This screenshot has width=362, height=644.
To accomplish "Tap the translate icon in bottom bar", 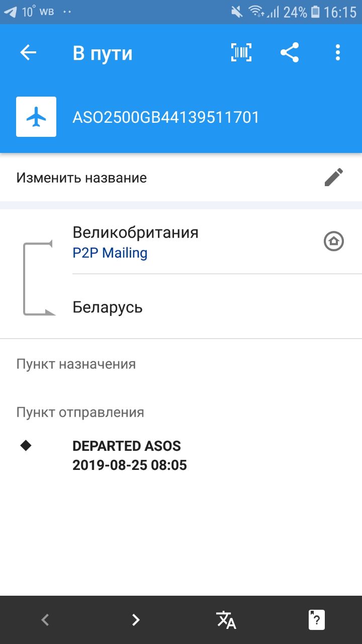I will click(226, 619).
